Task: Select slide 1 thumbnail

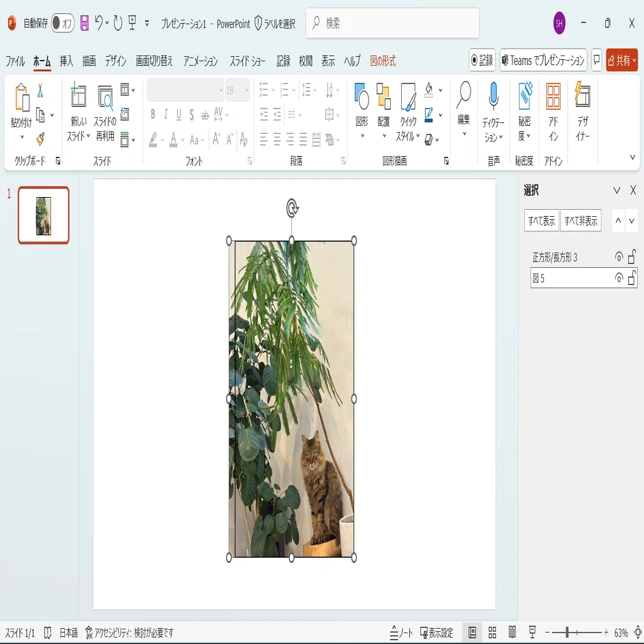Action: (43, 216)
